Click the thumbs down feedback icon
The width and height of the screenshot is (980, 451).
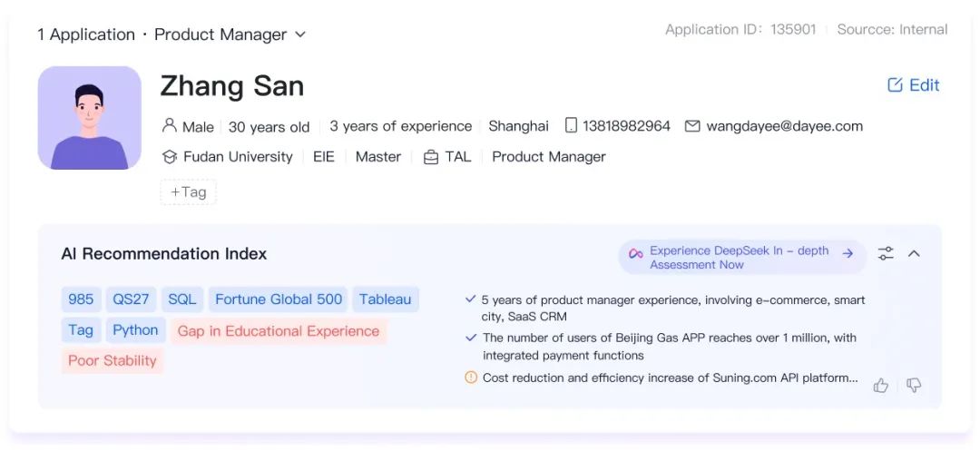(x=914, y=386)
